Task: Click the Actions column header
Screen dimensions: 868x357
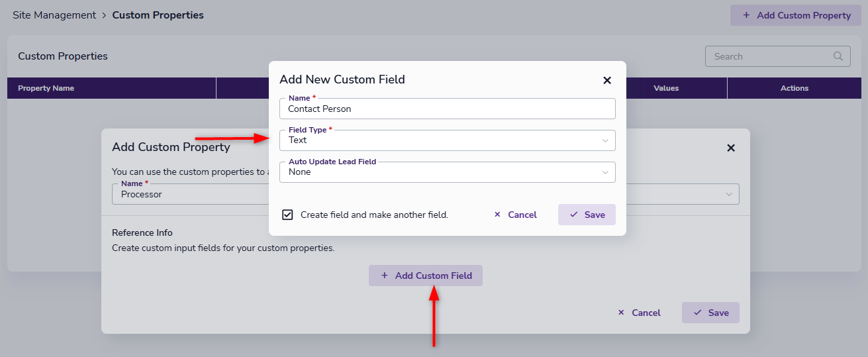Action: click(x=794, y=88)
